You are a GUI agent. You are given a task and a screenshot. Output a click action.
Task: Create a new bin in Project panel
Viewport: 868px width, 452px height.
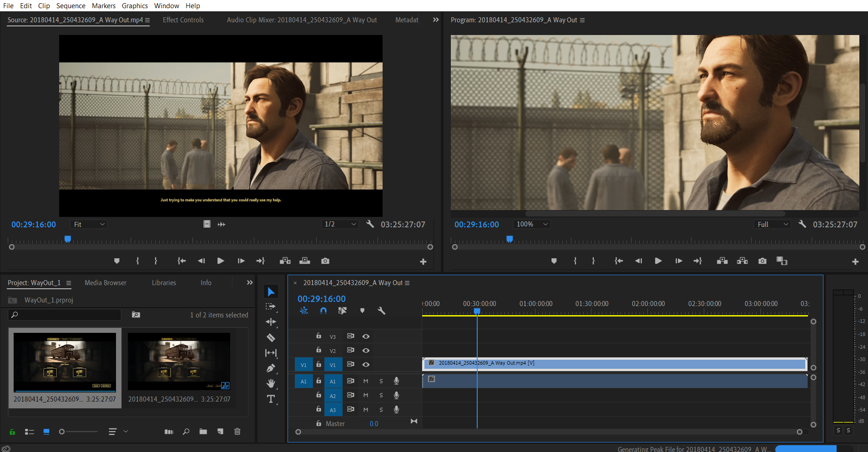tap(203, 432)
